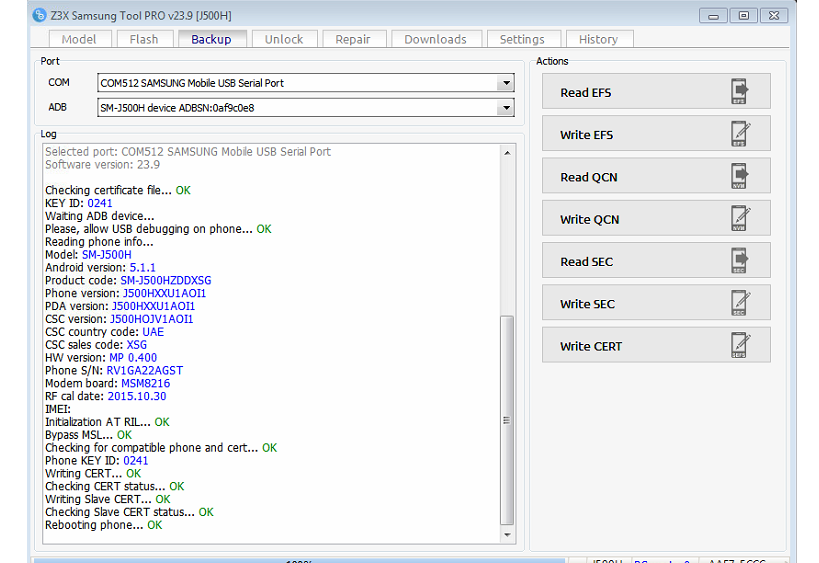Image resolution: width=819 pixels, height=563 pixels.
Task: View the History tab
Action: pyautogui.click(x=599, y=39)
